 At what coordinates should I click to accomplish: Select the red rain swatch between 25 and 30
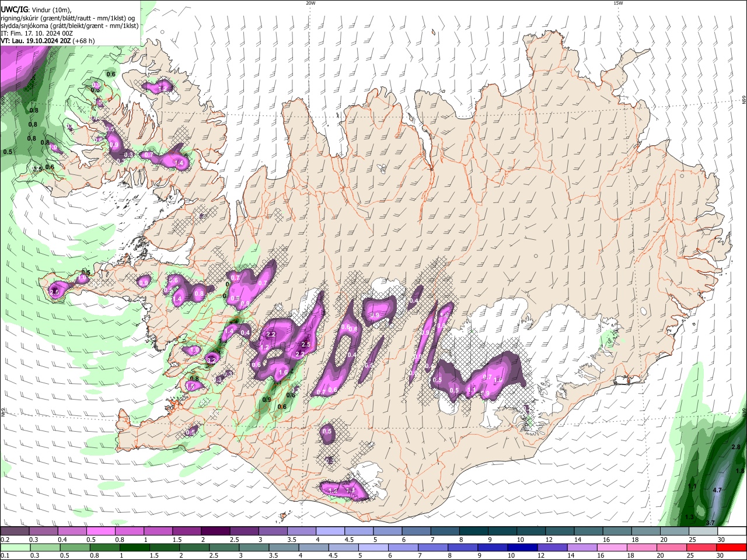point(701,548)
